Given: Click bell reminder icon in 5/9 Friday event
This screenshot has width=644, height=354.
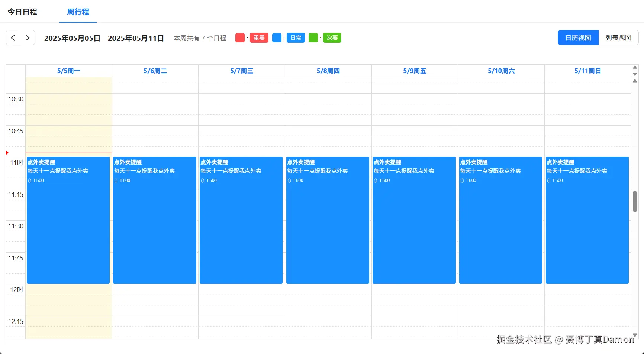Looking at the screenshot, I should (x=376, y=181).
